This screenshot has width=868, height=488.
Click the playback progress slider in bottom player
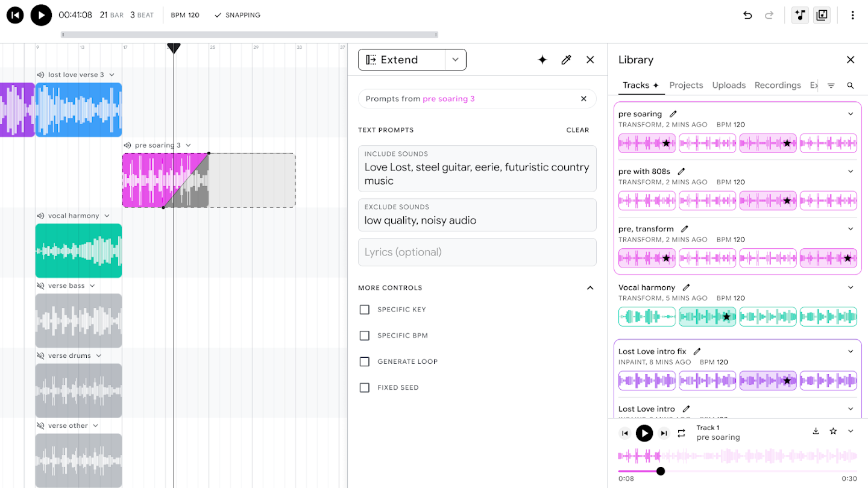click(x=661, y=471)
